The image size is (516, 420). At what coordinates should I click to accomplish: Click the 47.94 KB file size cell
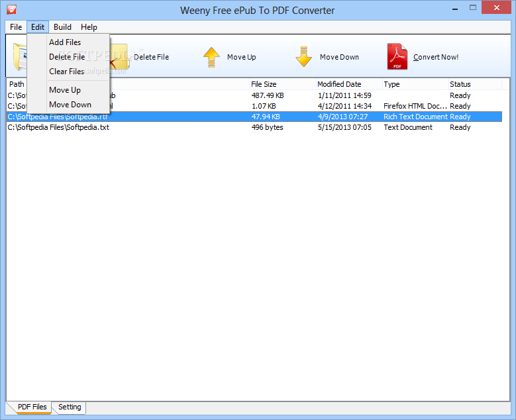pos(266,117)
